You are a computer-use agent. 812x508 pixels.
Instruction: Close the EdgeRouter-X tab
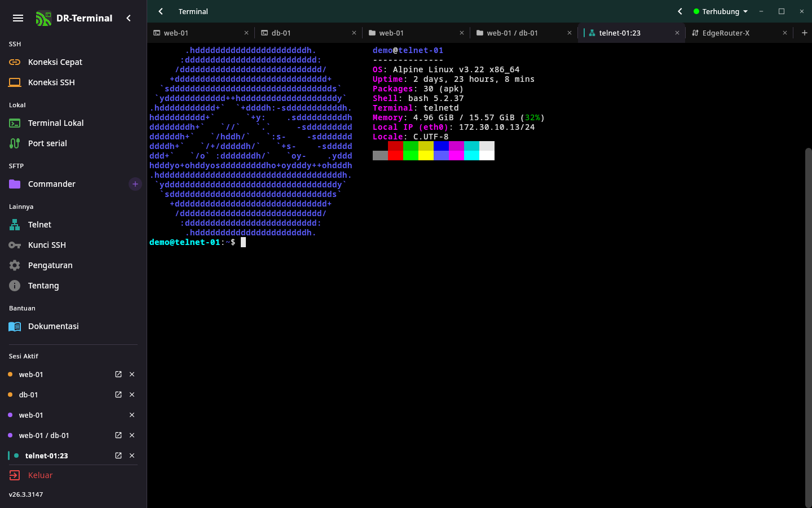tap(785, 33)
